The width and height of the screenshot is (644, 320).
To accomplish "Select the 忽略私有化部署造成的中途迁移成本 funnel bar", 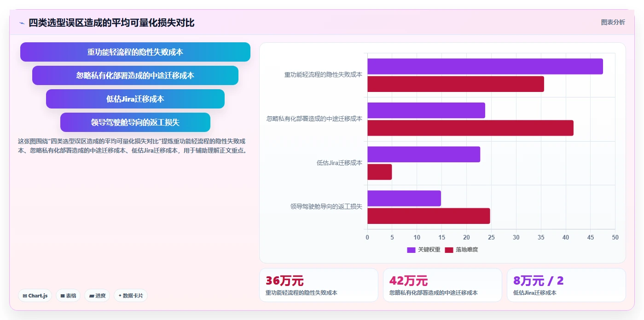I will coord(135,75).
